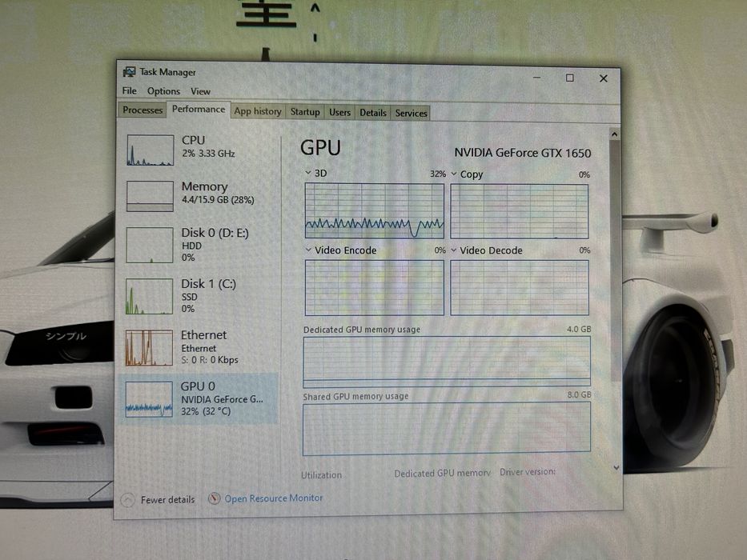Open Resource Monitor link

coord(274,498)
